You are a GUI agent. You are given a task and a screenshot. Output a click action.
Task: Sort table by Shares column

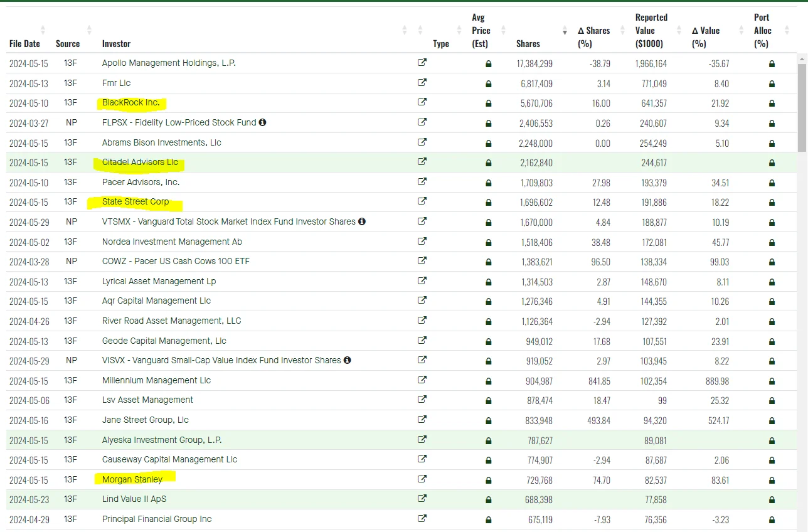(565, 31)
